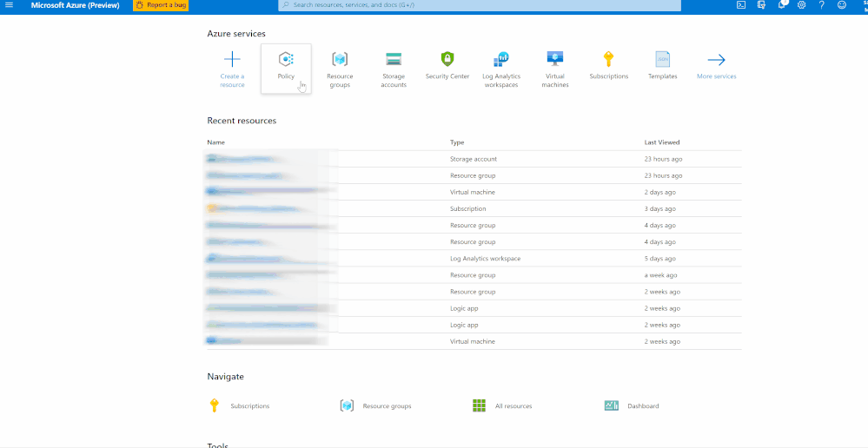Screen dimensions: 868x448
Task: Open Storage accounts service
Action: 394,69
